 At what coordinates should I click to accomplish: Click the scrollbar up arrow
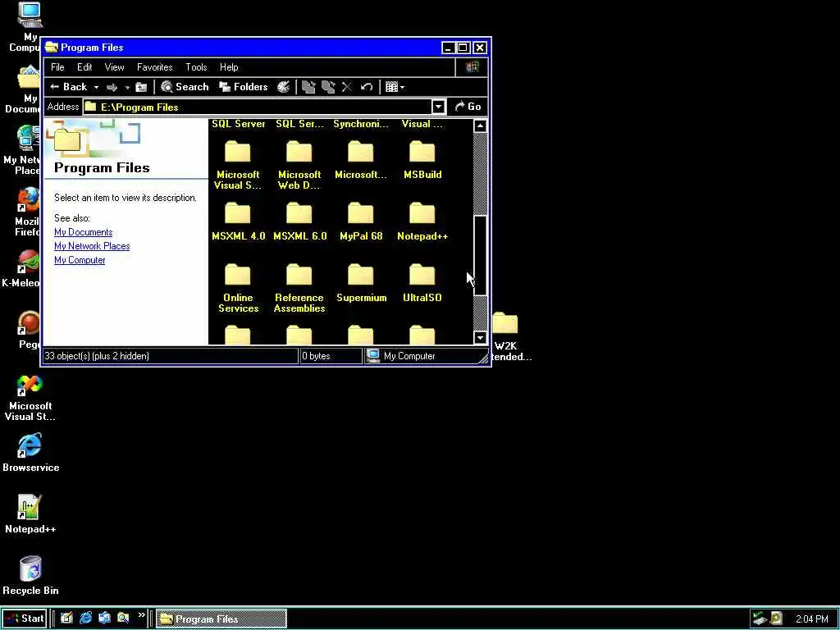click(x=480, y=126)
